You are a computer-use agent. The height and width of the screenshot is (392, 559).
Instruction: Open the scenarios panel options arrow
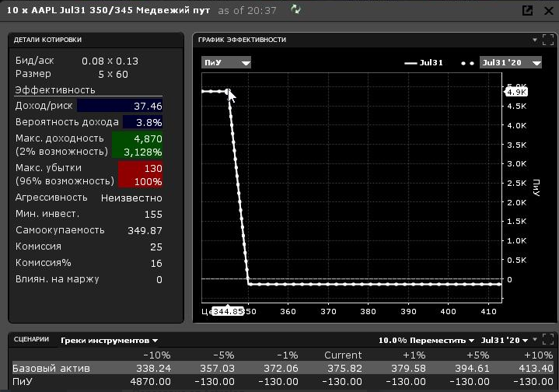click(535, 340)
